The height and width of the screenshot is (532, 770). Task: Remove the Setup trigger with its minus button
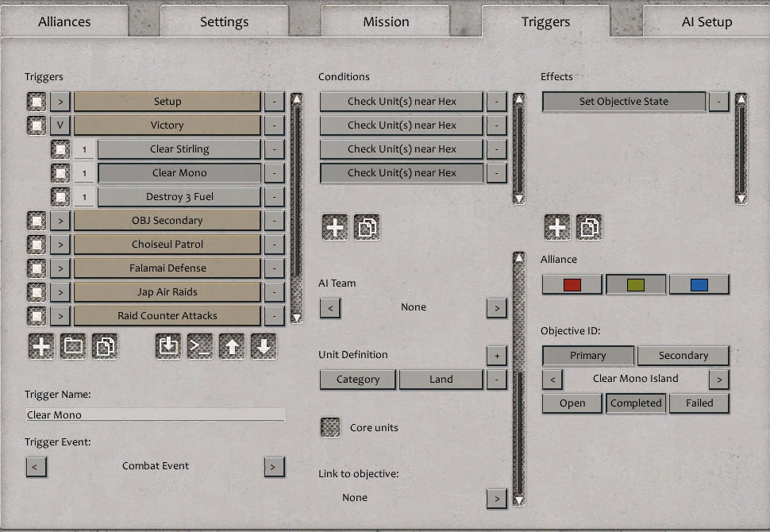coord(275,102)
